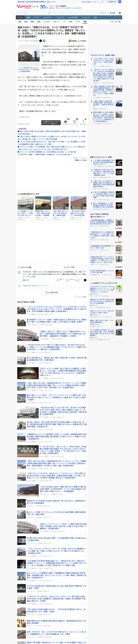The width and height of the screenshot is (138, 644).
Task: Click the 30th anniversary logo
Action: pyautogui.click(x=44, y=7)
